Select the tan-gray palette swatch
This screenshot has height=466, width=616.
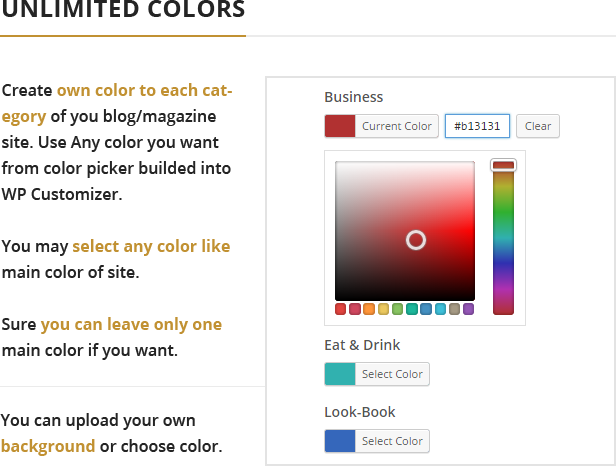[454, 309]
